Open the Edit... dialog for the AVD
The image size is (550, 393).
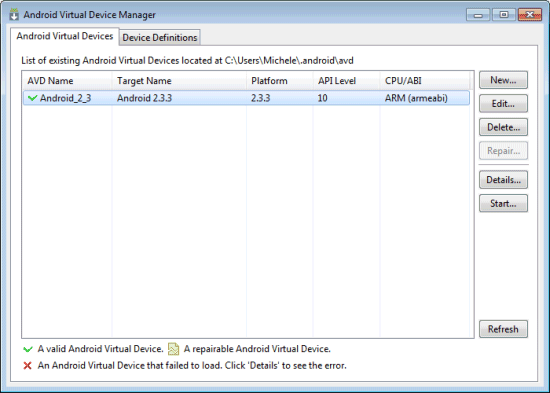pyautogui.click(x=503, y=104)
